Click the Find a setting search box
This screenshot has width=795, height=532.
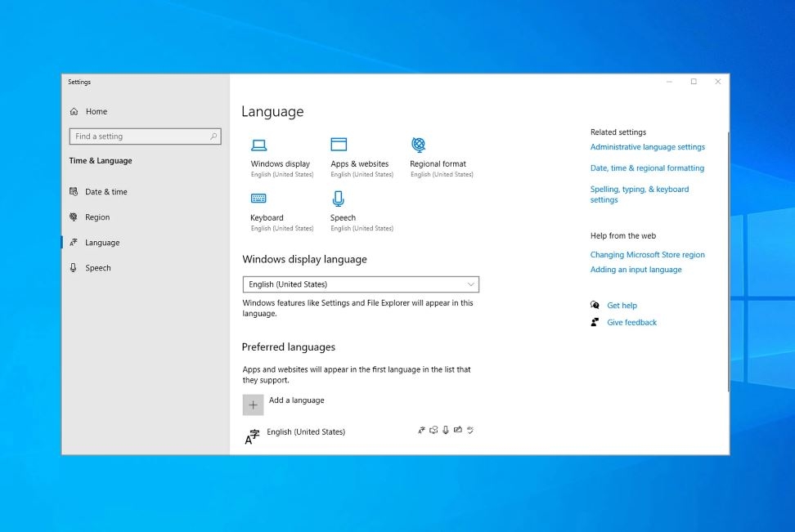[139, 136]
